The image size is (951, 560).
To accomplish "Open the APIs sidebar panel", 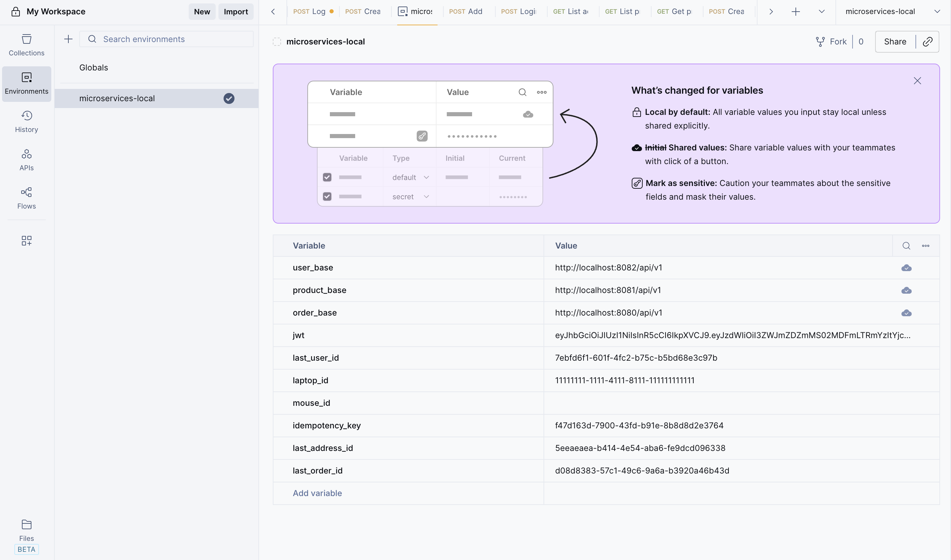I will pos(26,160).
